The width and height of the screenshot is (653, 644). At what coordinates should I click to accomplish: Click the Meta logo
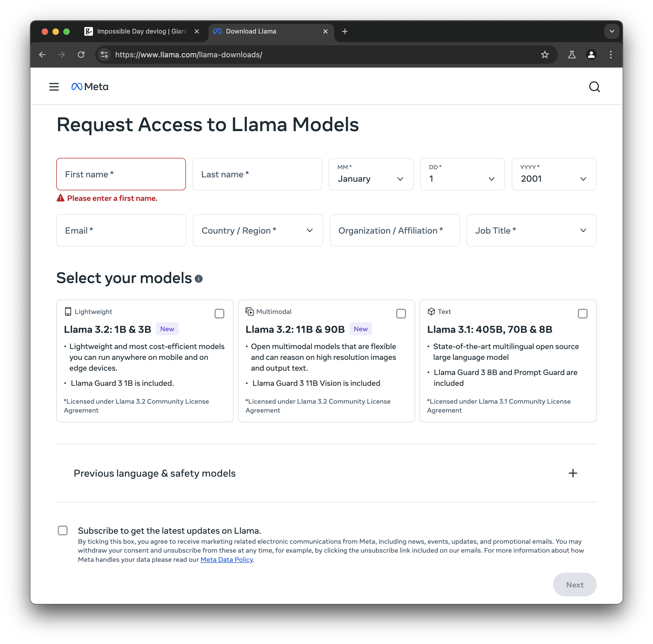[x=89, y=87]
